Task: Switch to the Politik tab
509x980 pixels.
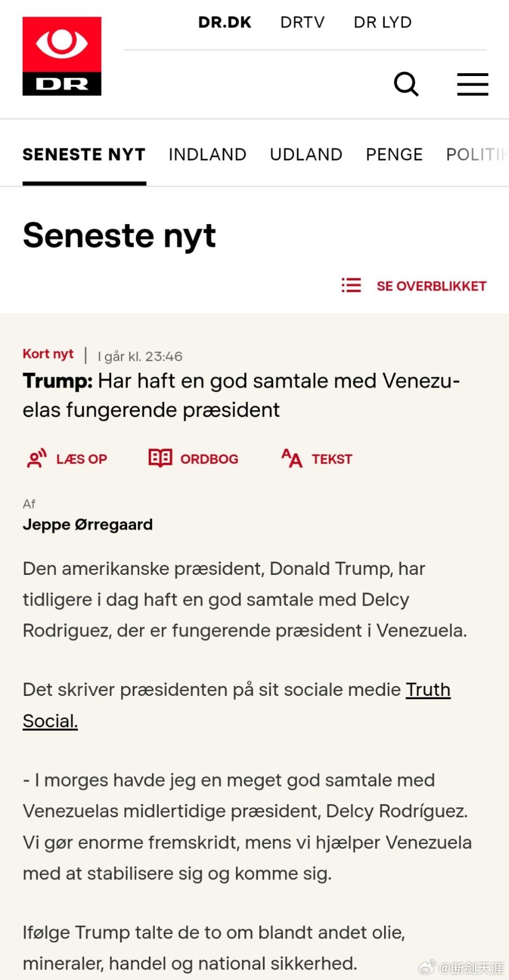Action: click(477, 154)
